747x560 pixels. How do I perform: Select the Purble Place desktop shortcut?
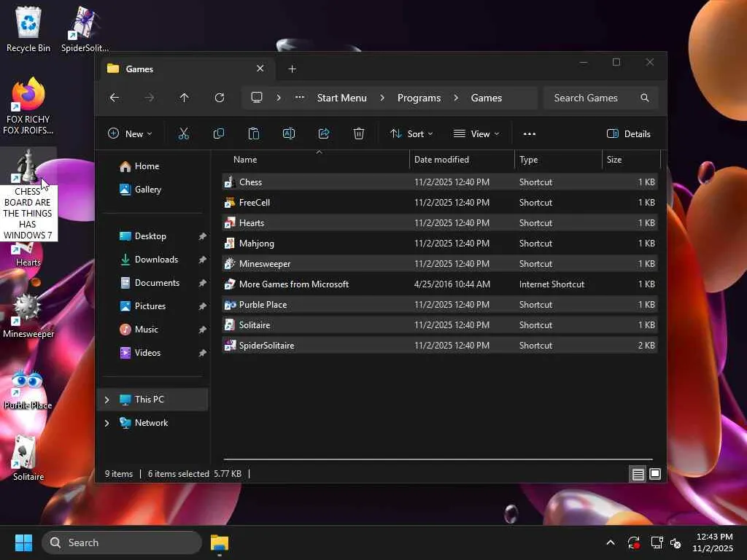pos(28,389)
